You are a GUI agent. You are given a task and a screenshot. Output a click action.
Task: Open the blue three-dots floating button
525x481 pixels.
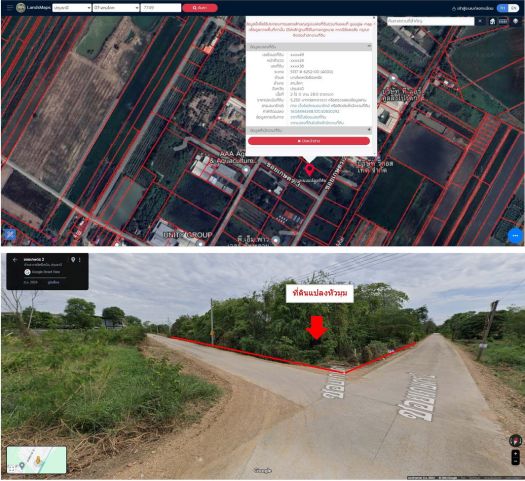coord(515,236)
